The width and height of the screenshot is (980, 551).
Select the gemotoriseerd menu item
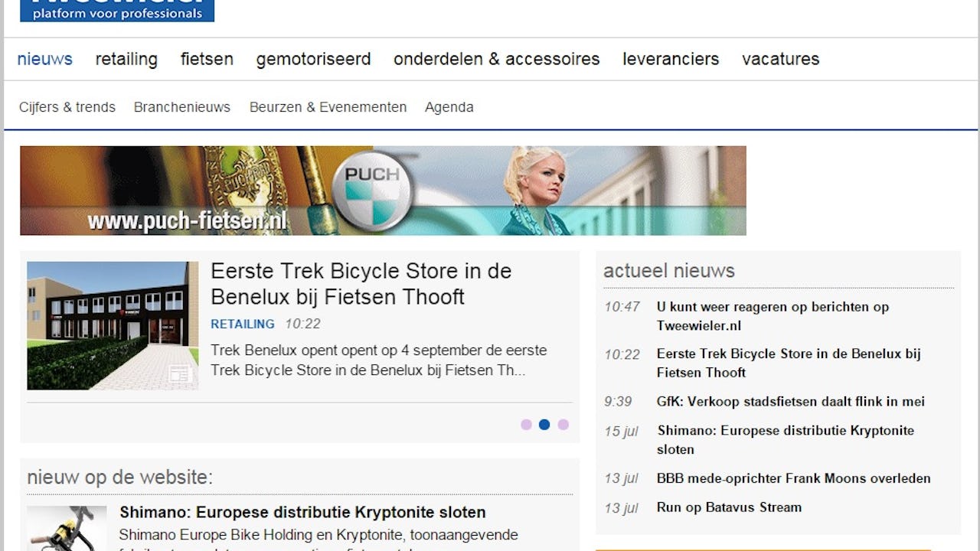(313, 59)
